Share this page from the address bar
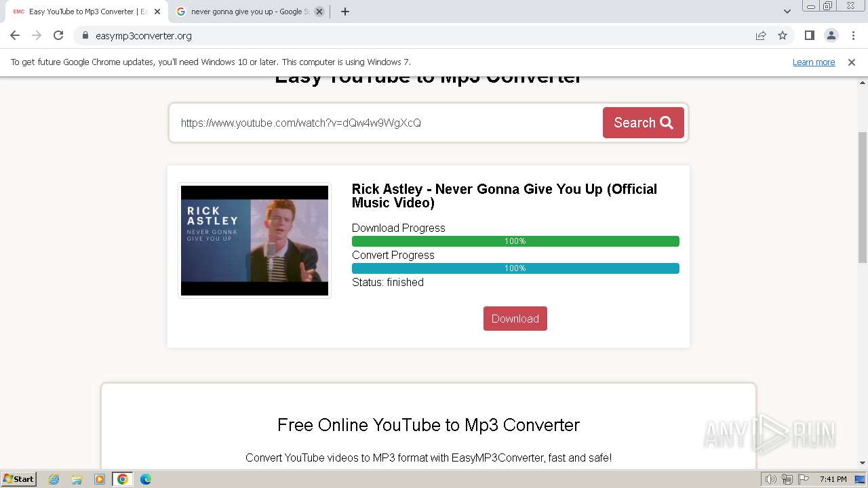Screen dimensions: 868x488 (x=761, y=35)
